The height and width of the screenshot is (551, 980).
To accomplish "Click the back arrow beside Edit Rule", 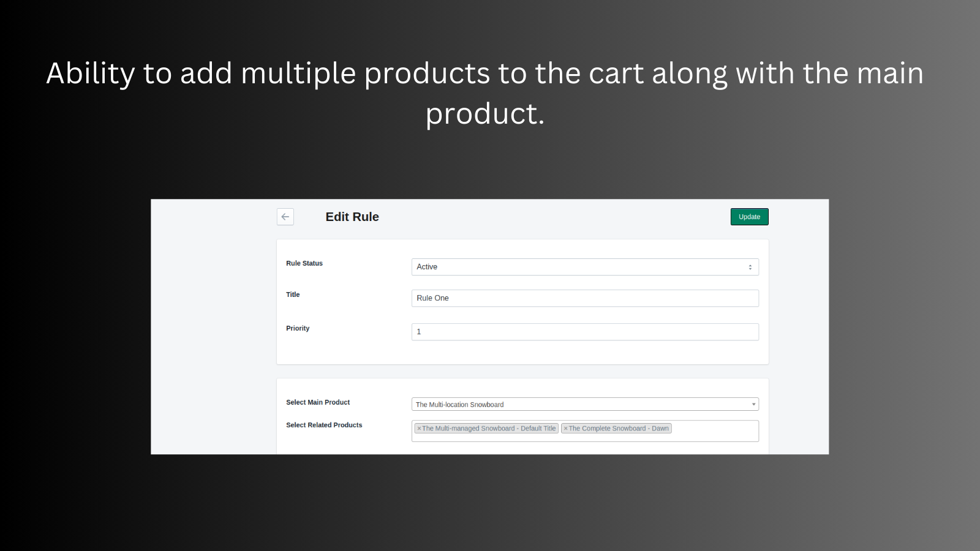I will tap(285, 217).
